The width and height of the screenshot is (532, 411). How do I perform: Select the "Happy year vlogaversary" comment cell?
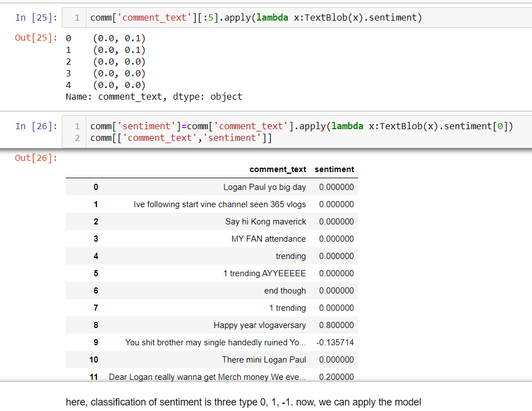(x=260, y=325)
